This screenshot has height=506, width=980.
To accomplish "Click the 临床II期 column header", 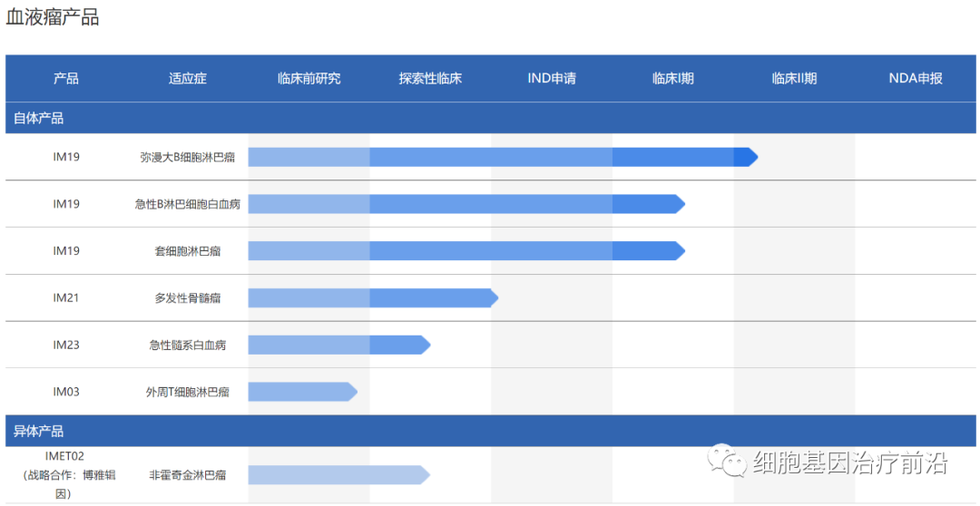I will [794, 79].
